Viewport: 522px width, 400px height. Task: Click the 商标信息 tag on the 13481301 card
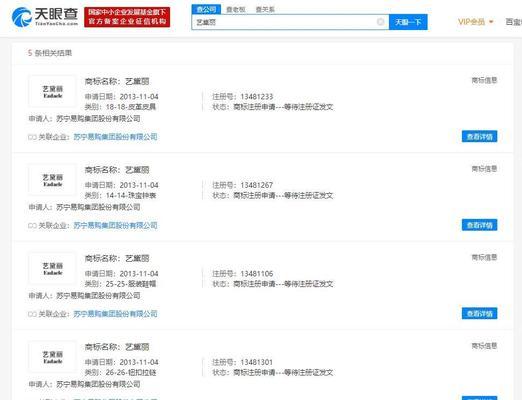tap(484, 346)
